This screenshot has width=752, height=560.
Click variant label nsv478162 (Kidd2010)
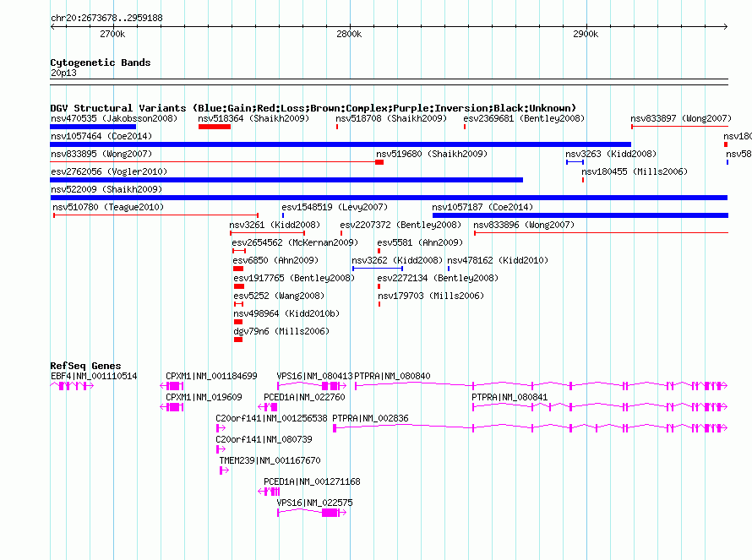click(498, 260)
